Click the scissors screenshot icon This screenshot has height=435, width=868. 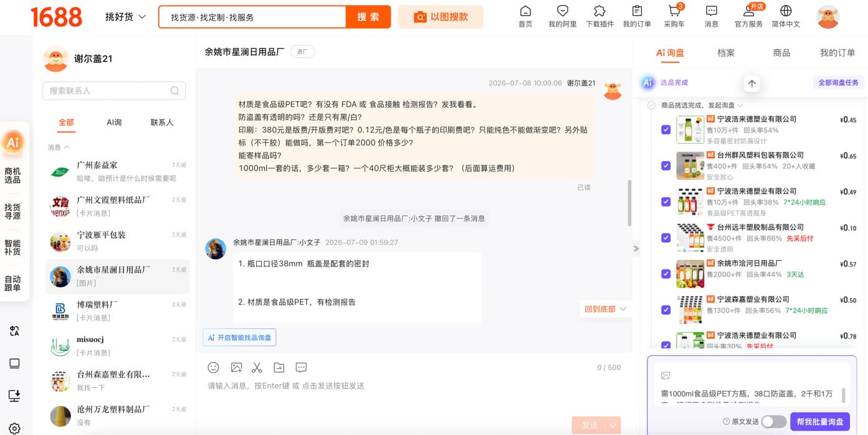(257, 367)
